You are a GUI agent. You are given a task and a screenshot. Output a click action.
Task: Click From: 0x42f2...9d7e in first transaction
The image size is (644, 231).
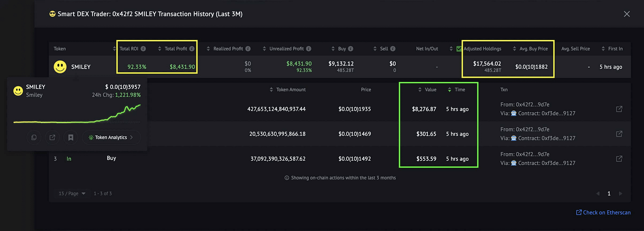(525, 104)
